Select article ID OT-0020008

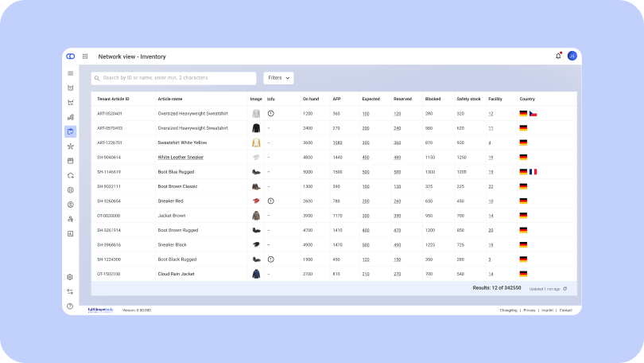pos(108,216)
